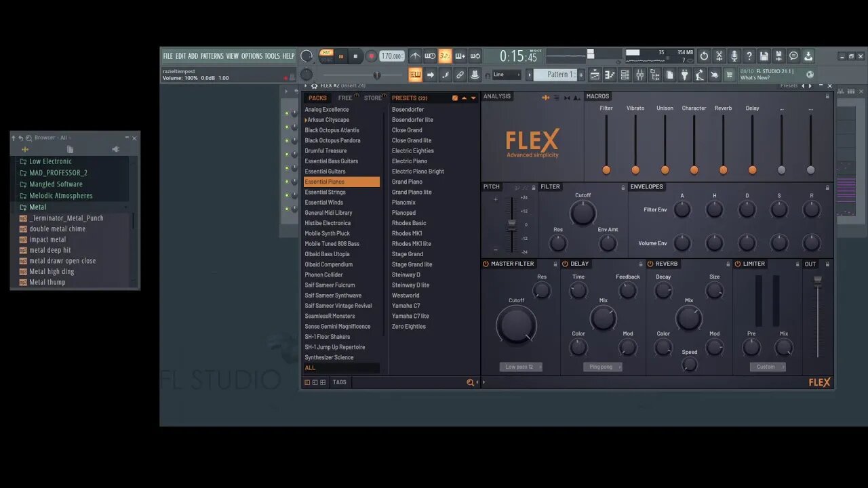868x488 pixels.
Task: Click the microphone one-click recording icon
Action: click(x=734, y=56)
